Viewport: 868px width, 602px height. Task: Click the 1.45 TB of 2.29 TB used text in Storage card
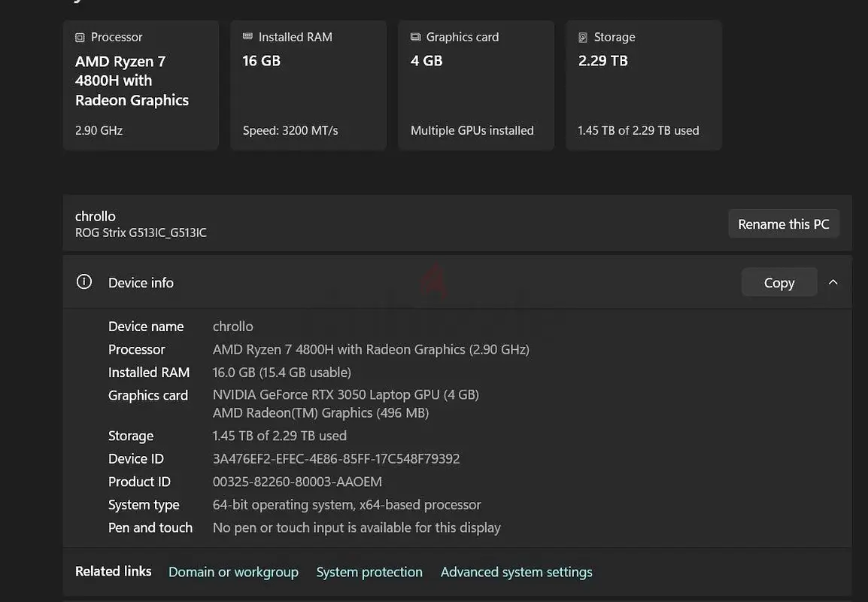point(639,131)
